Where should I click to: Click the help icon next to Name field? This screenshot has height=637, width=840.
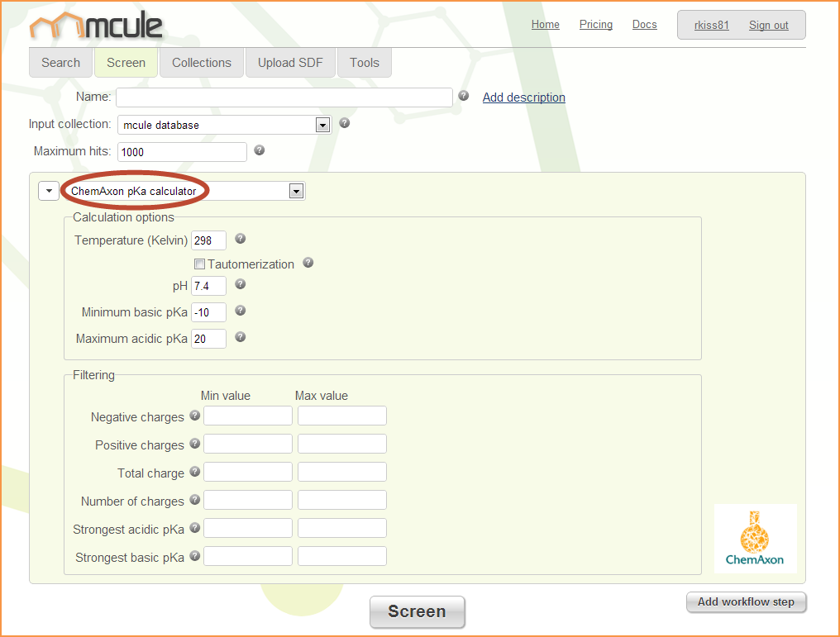click(464, 96)
